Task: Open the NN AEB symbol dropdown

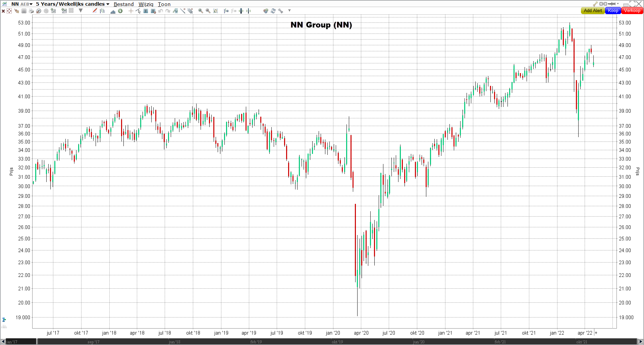Action: (x=22, y=4)
